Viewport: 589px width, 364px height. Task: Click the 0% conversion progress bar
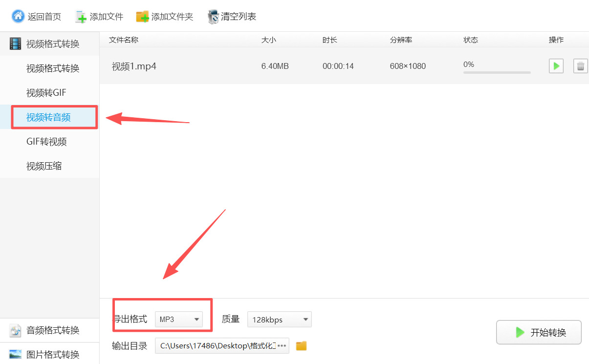[x=497, y=72]
